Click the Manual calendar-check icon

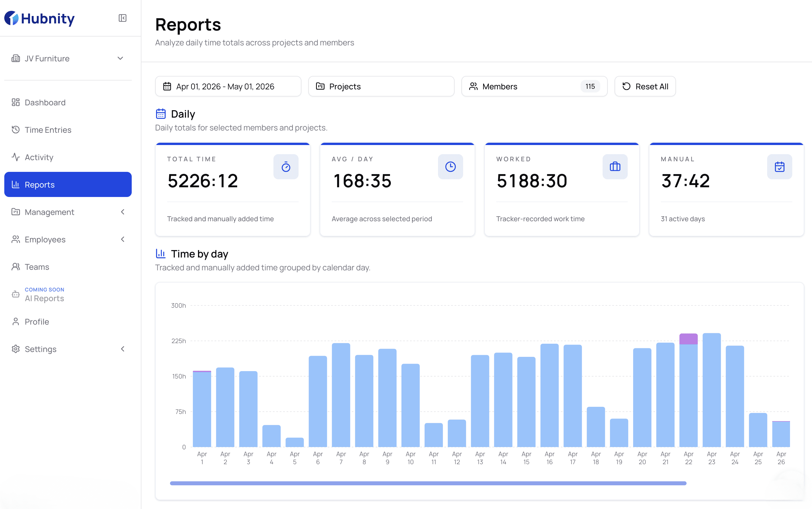tap(779, 167)
